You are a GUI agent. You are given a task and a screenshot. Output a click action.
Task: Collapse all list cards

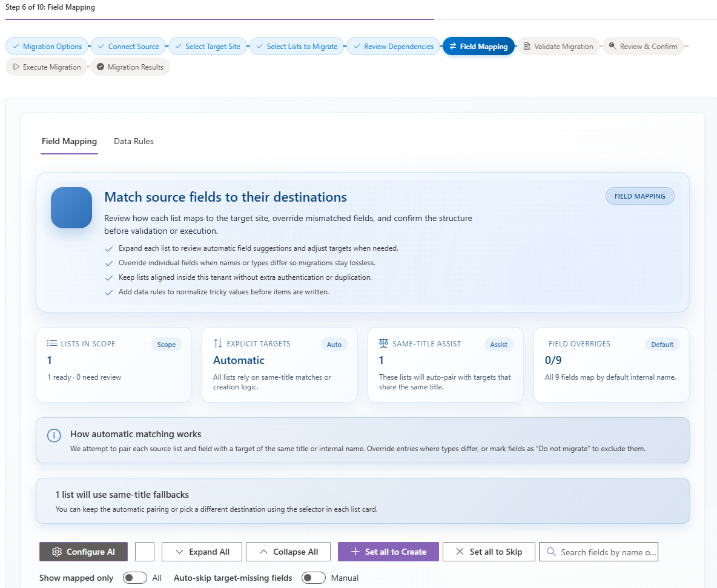point(288,552)
